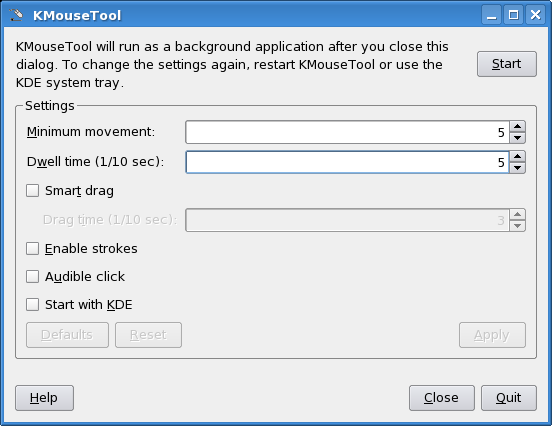Increase Minimum movement with the up arrow
The width and height of the screenshot is (552, 426).
pyautogui.click(x=517, y=126)
